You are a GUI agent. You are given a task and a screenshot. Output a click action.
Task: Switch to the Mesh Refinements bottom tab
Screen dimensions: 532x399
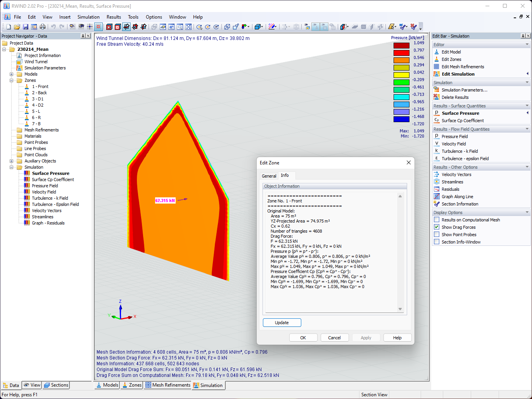168,385
